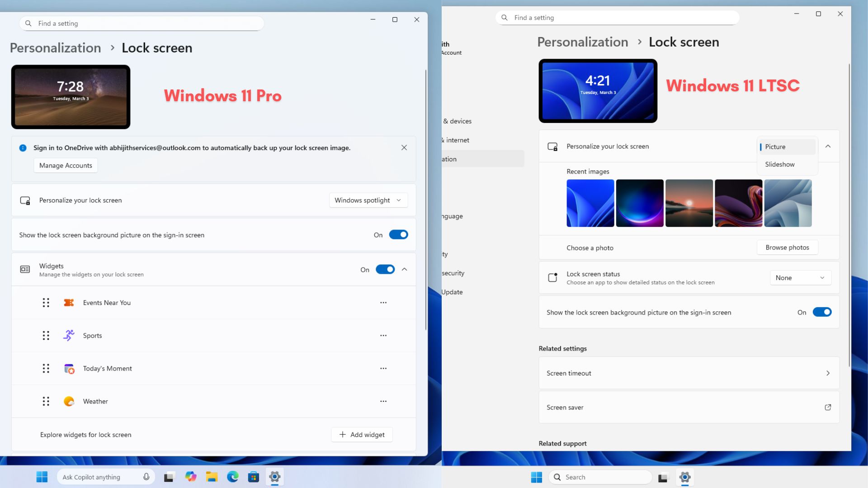
Task: Click the Weather widget icon
Action: [69, 401]
